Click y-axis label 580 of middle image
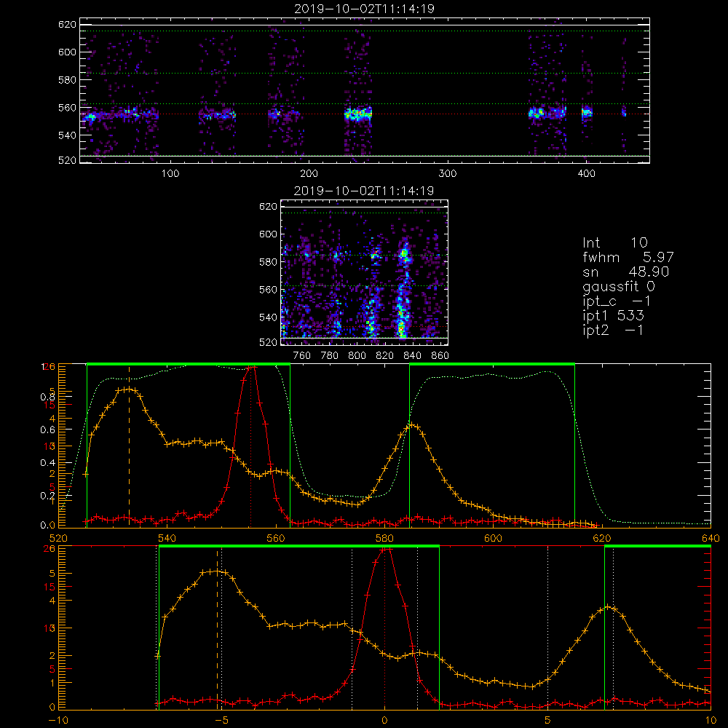This screenshot has width=728, height=728. pyautogui.click(x=268, y=262)
